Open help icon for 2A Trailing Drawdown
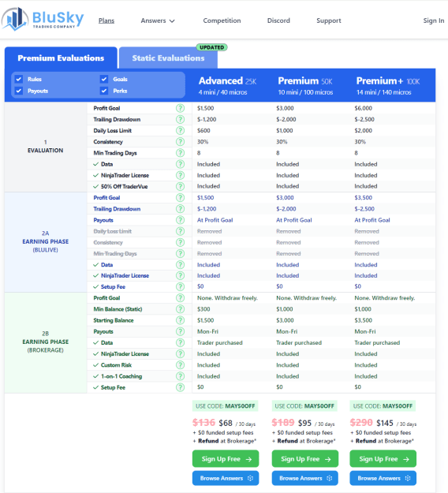This screenshot has width=448, height=493. click(180, 209)
